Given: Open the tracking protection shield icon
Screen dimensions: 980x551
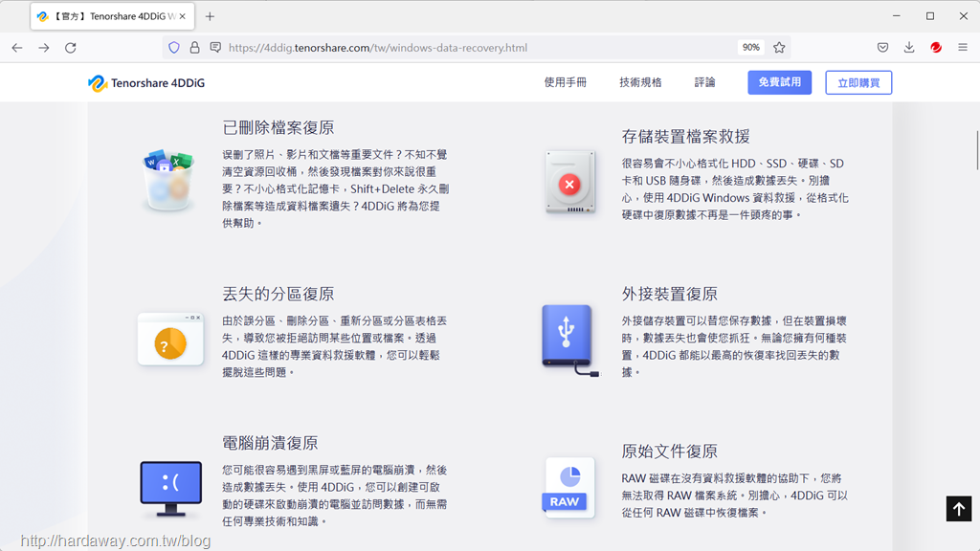Looking at the screenshot, I should [x=174, y=48].
